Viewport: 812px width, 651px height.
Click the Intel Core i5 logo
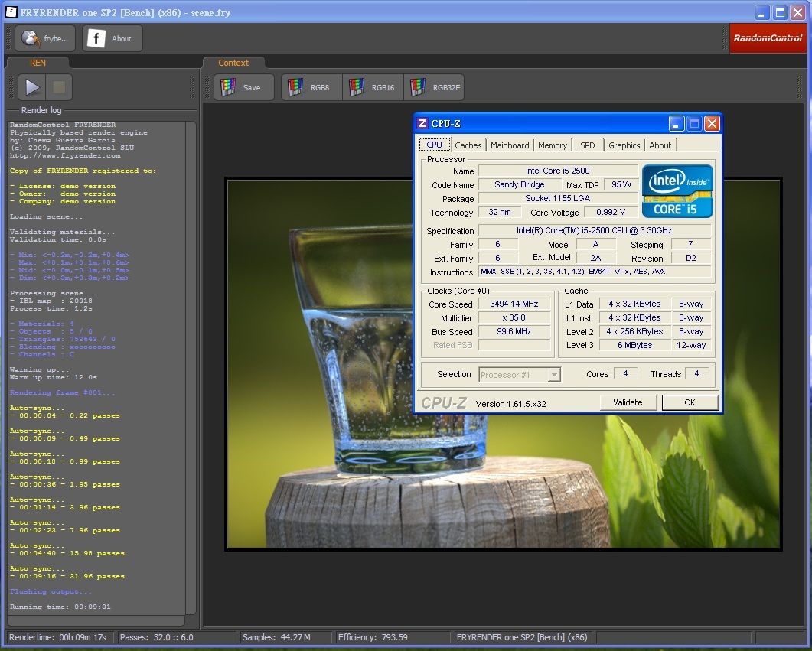coord(677,191)
